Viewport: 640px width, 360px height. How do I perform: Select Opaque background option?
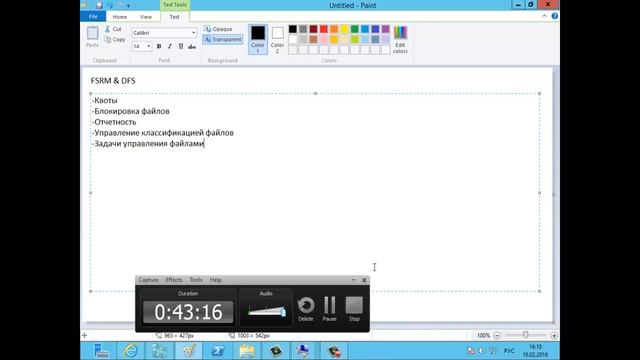(218, 29)
